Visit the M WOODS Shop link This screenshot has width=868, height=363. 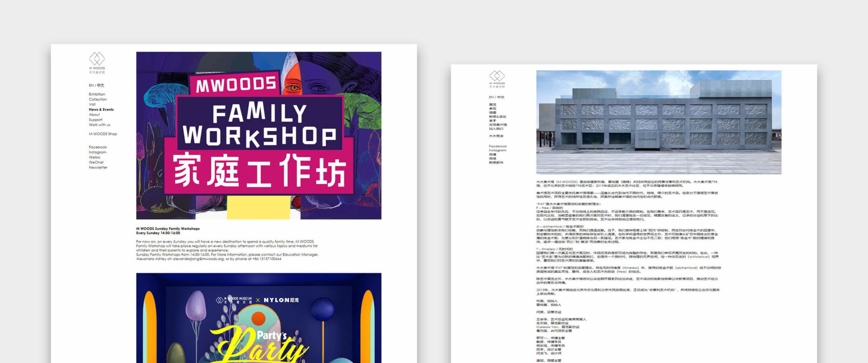point(103,134)
